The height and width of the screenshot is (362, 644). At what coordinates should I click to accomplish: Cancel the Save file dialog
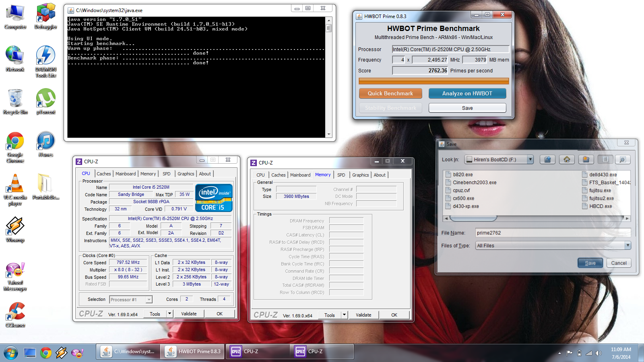[619, 263]
